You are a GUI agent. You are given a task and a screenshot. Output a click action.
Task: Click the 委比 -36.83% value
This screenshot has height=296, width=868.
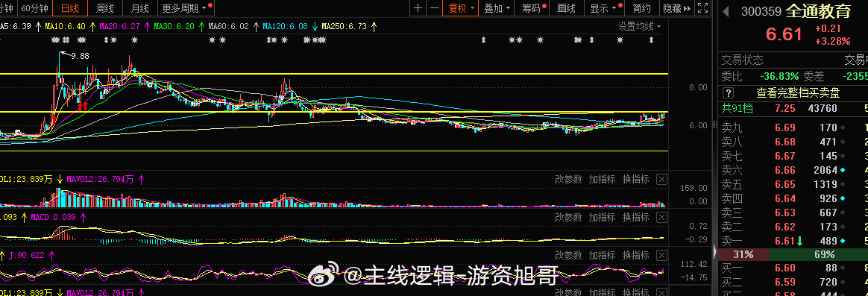coord(779,76)
